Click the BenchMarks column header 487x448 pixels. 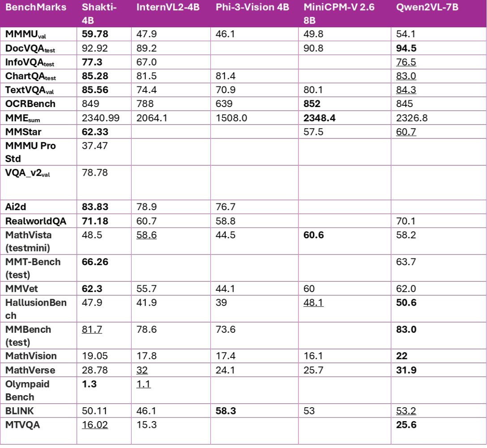36,8
